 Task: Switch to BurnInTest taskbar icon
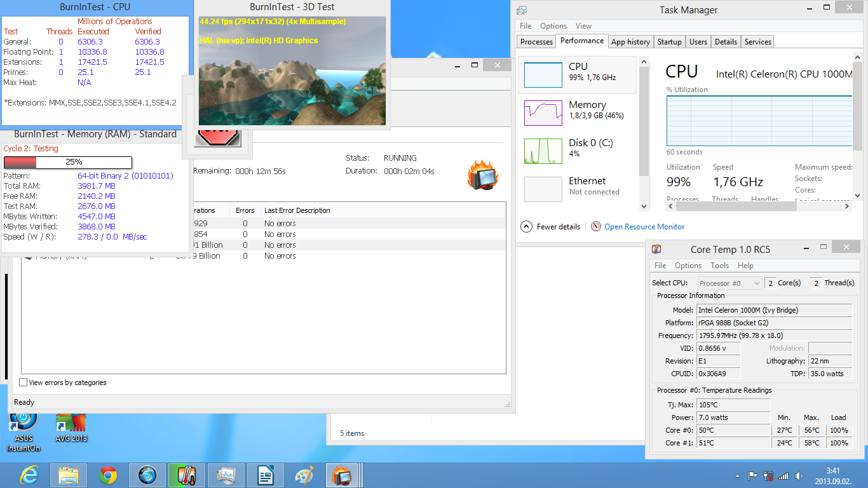(x=342, y=475)
